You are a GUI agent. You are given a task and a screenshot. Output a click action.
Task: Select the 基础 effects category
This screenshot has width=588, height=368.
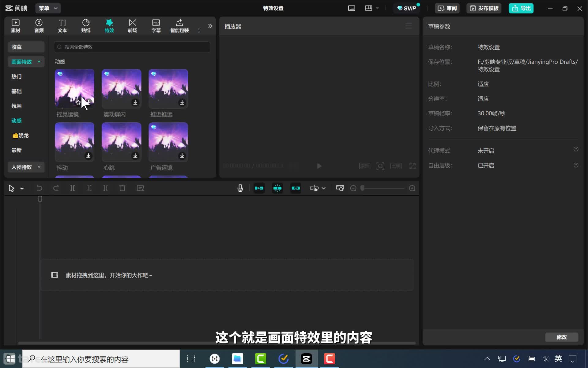pyautogui.click(x=17, y=91)
